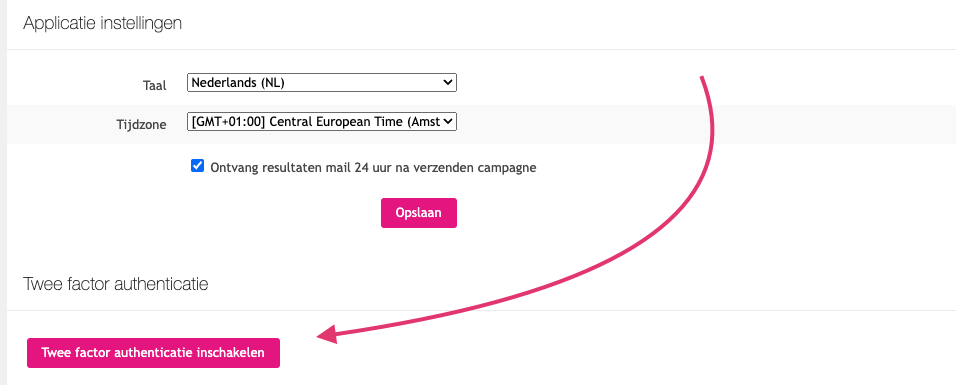This screenshot has width=956, height=385.
Task: Click the 'Tijdzone' field label
Action: pyautogui.click(x=141, y=126)
